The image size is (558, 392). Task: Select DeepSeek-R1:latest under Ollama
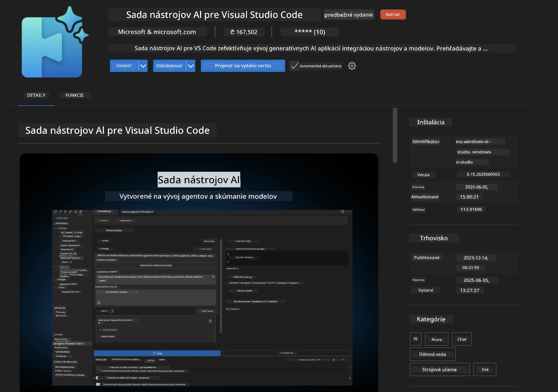[x=71, y=292]
